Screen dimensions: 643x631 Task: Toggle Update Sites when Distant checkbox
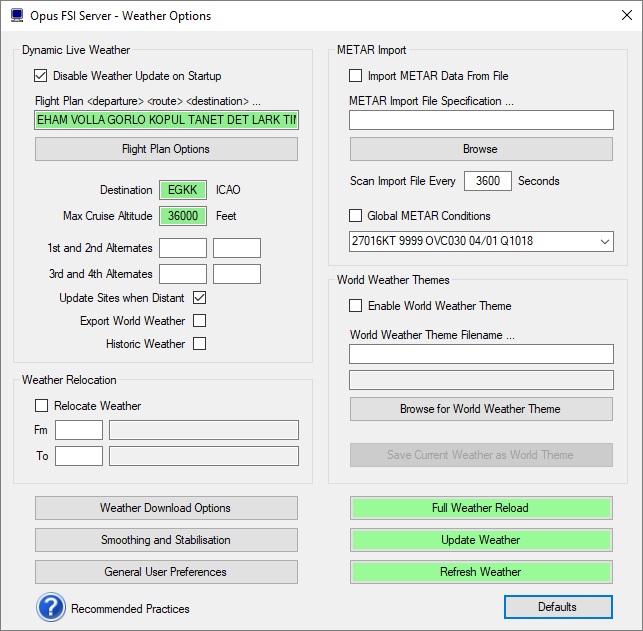tap(200, 298)
